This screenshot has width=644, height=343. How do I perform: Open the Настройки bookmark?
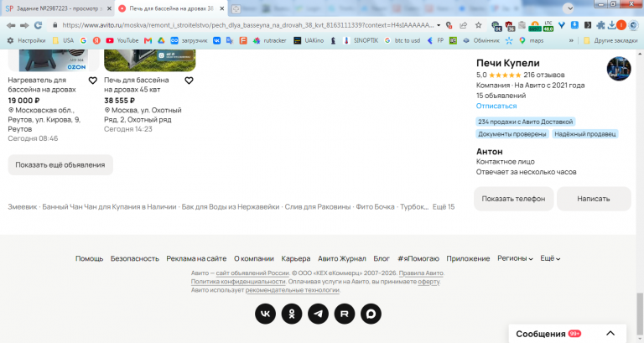click(26, 40)
